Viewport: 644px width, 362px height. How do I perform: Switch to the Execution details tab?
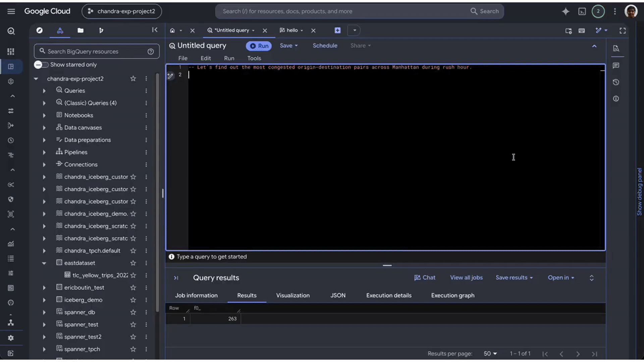pos(389,296)
